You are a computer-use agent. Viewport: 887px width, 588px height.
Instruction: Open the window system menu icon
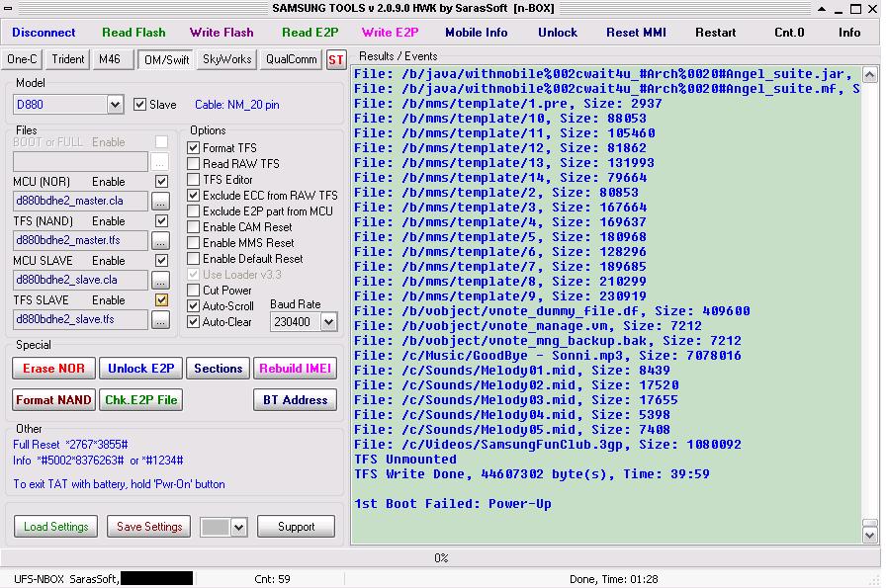[x=8, y=9]
